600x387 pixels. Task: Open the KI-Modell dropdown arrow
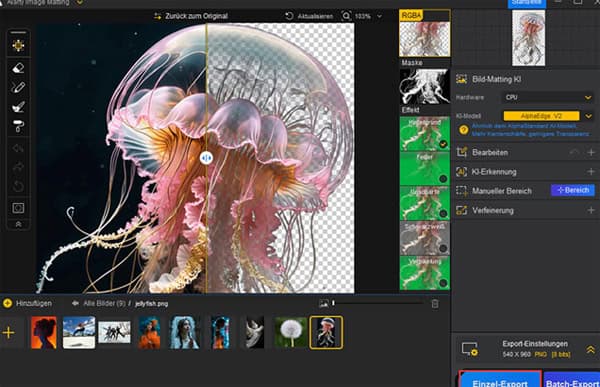(x=589, y=116)
